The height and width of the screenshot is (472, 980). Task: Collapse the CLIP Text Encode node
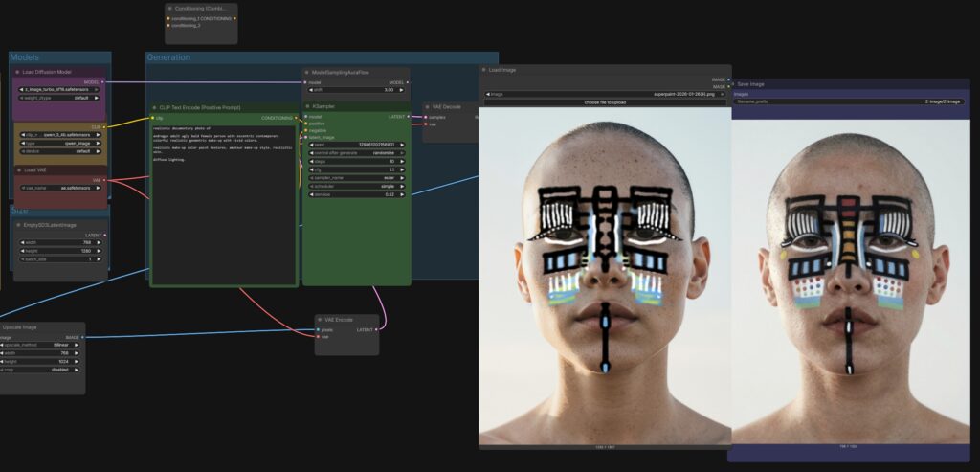(154, 107)
